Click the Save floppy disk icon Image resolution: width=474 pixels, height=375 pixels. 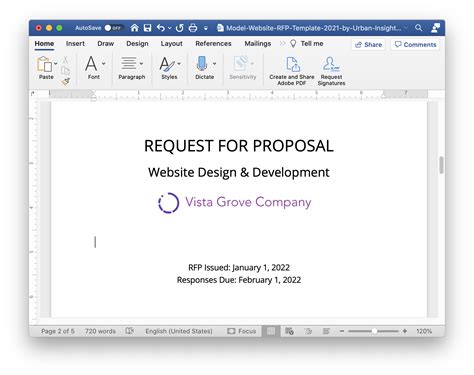pyautogui.click(x=148, y=28)
